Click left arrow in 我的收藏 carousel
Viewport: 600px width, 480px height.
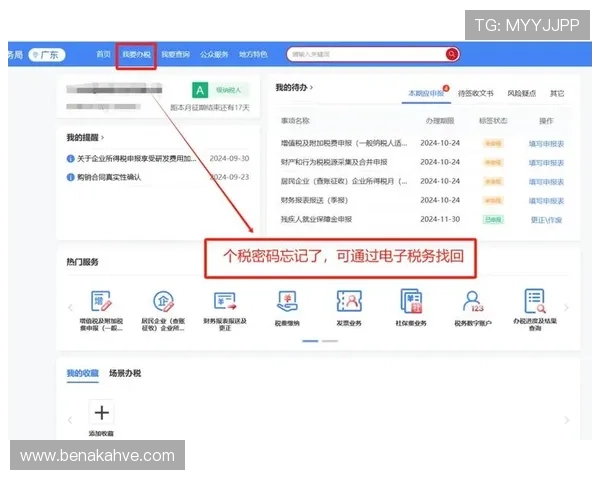tap(70, 420)
